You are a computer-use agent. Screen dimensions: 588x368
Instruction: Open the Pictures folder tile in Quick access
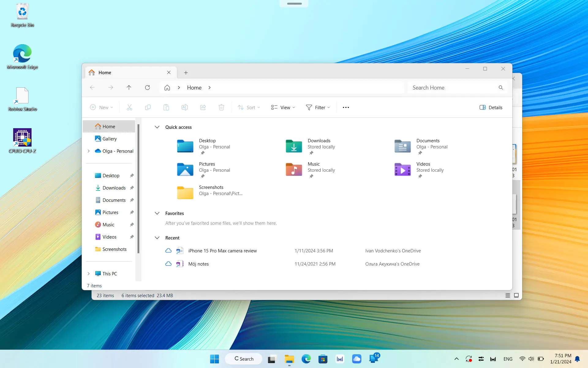click(x=204, y=170)
